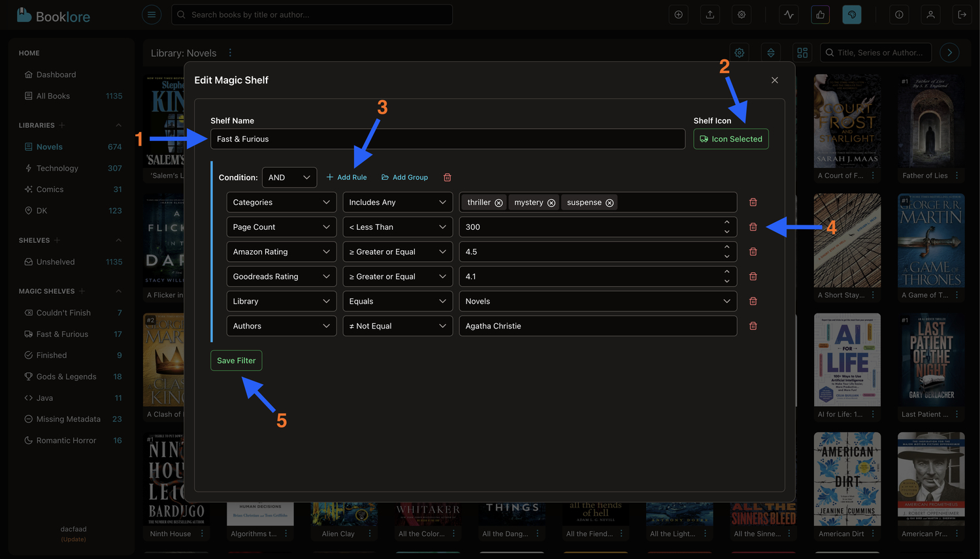The height and width of the screenshot is (559, 980).
Task: Open the Condition AND dropdown
Action: point(289,178)
